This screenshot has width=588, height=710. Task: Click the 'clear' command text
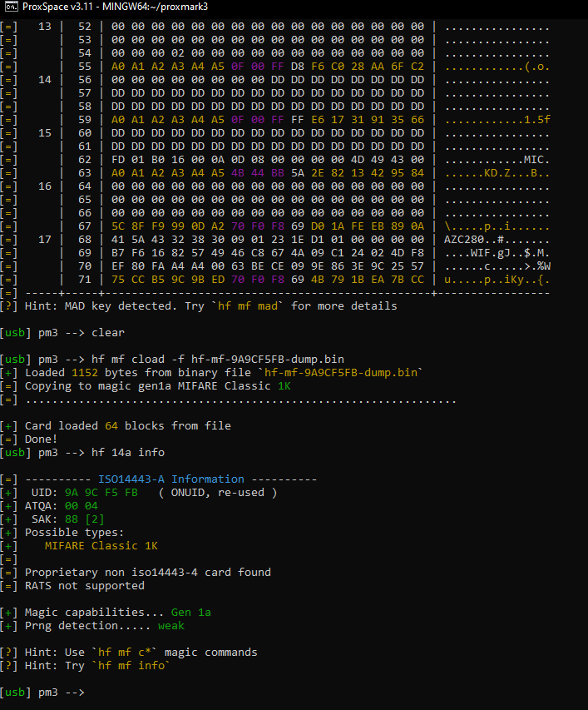coord(107,333)
